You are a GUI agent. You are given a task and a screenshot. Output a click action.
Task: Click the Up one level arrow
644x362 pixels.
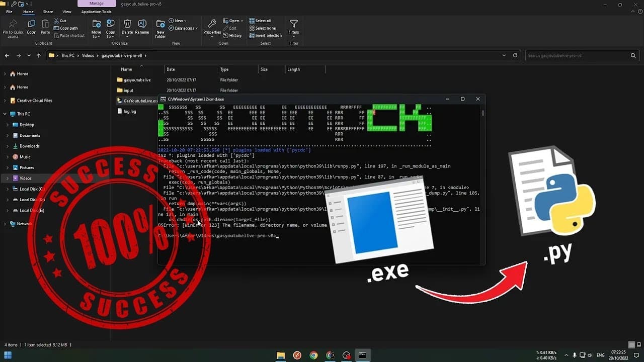(39, 55)
